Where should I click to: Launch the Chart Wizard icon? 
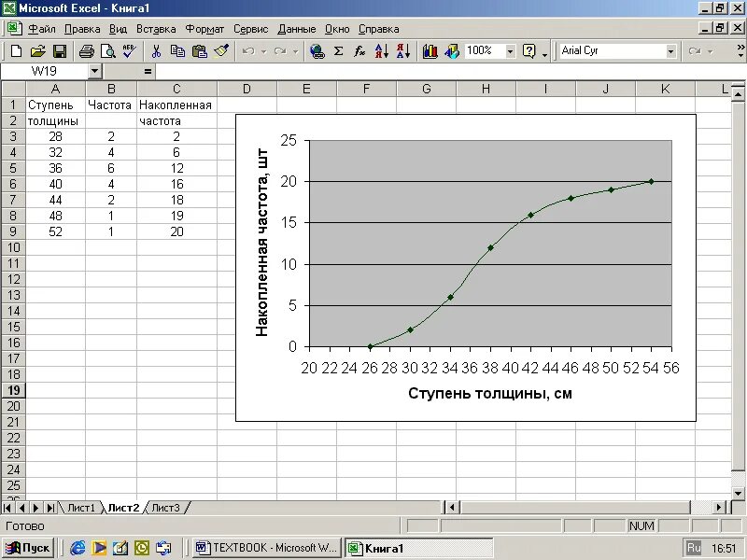pos(430,51)
